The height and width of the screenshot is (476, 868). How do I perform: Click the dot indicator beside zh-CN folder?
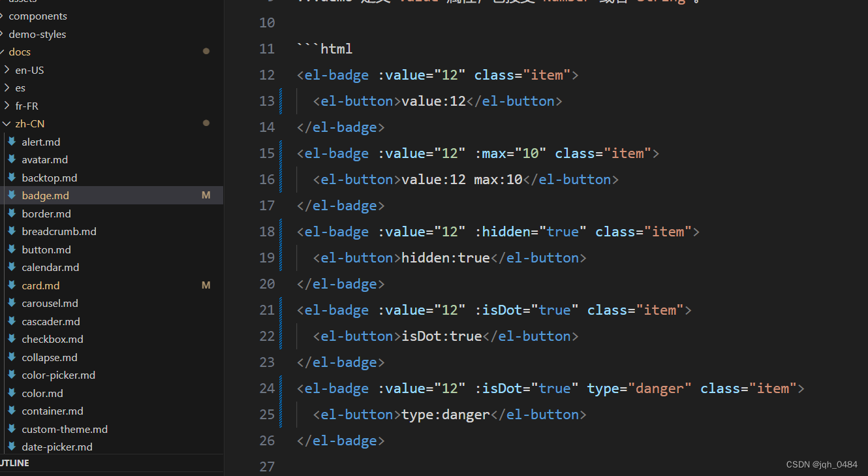pyautogui.click(x=206, y=123)
